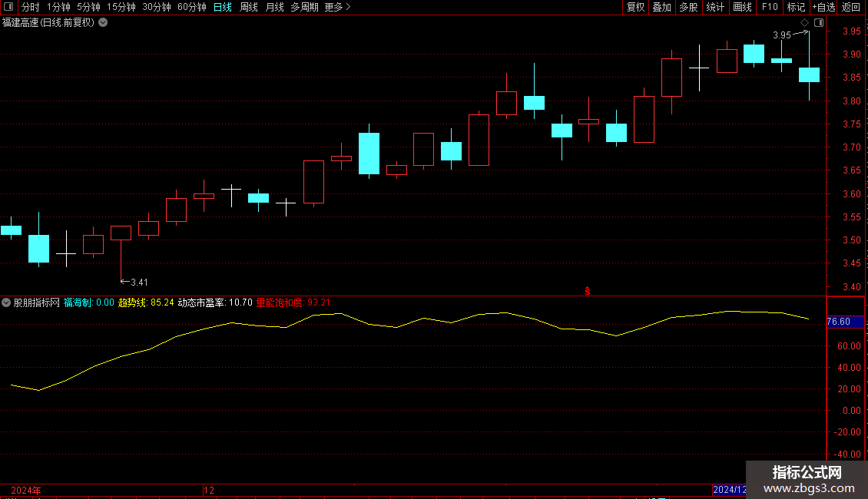The image size is (868, 499).
Task: Open the 多股 multi-stock view
Action: click(x=688, y=7)
